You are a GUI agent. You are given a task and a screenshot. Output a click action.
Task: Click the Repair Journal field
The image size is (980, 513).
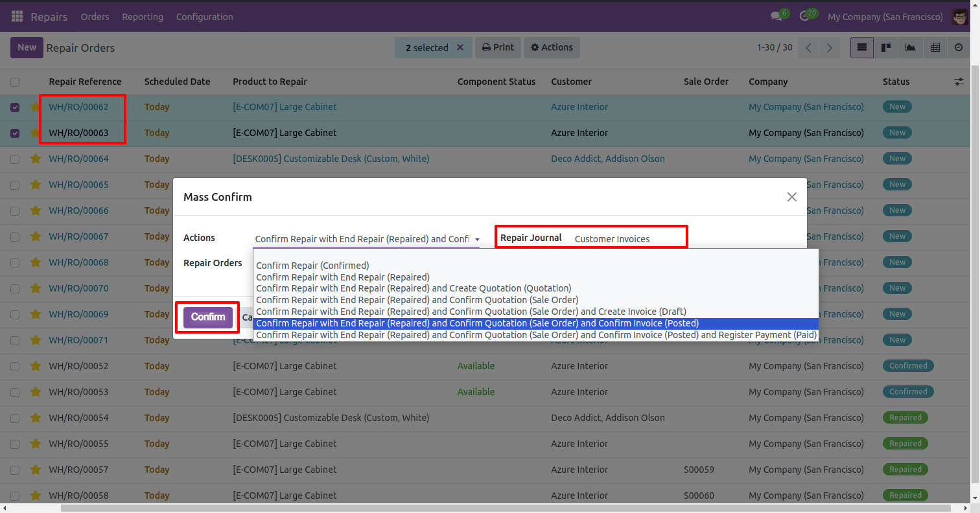(x=628, y=239)
